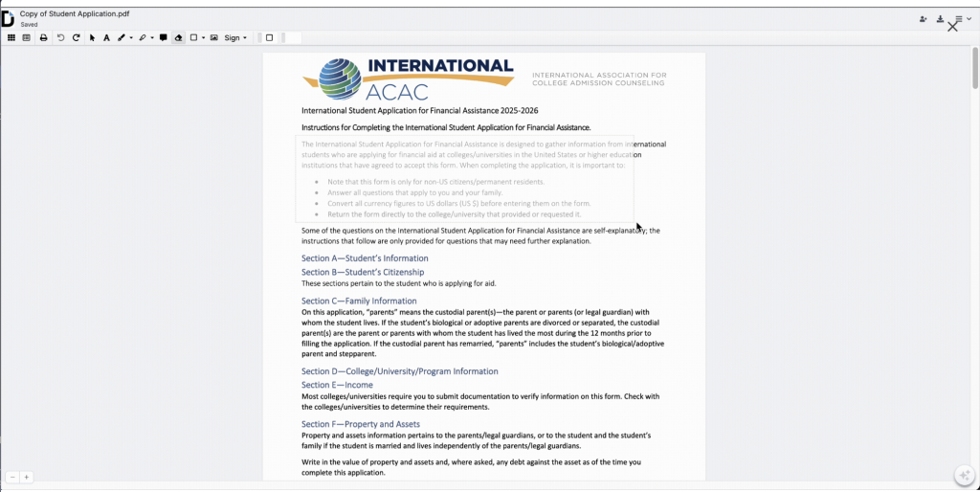This screenshot has width=980, height=492.
Task: Expand the chevron next to hamburger menu
Action: [969, 19]
